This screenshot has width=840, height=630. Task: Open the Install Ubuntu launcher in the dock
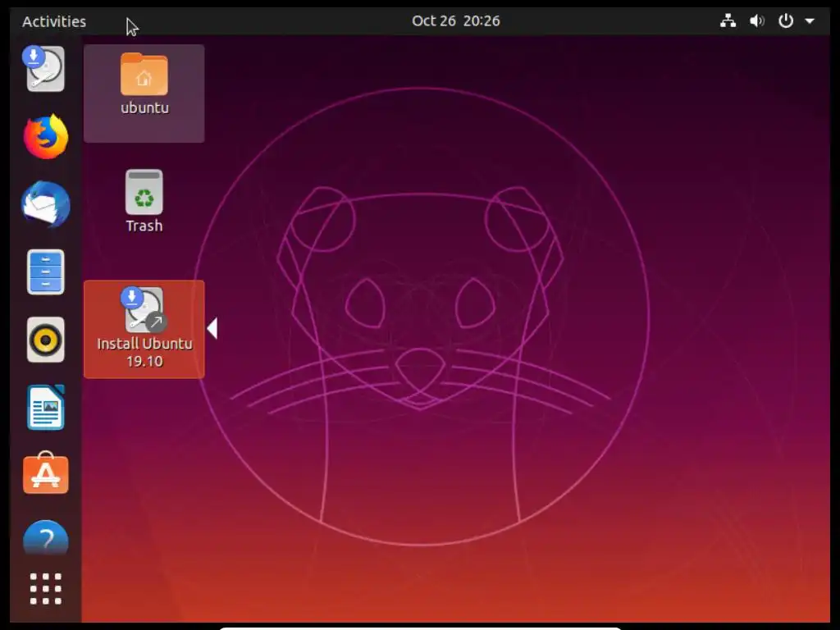(45, 69)
